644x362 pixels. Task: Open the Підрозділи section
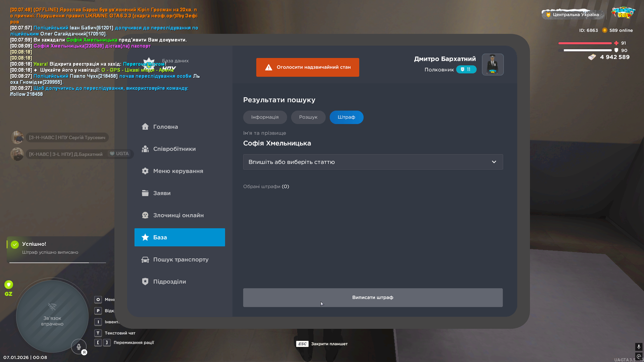(x=180, y=282)
